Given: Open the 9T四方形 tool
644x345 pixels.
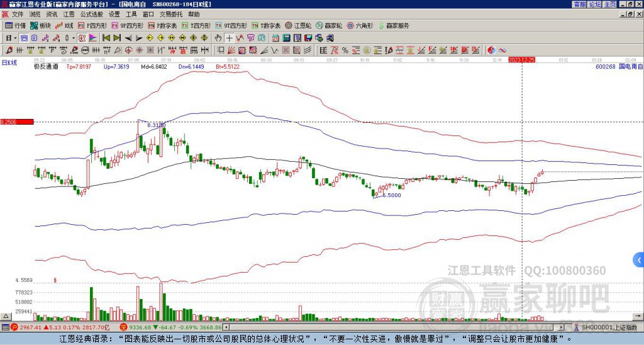Looking at the screenshot, I should 231,25.
